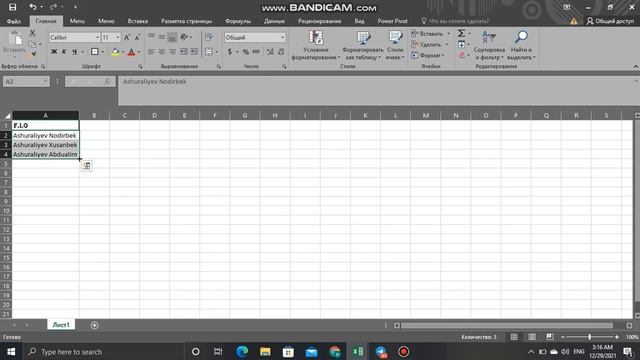Switch to the Формулы tab
Screen dimensions: 640x360
(238, 21)
